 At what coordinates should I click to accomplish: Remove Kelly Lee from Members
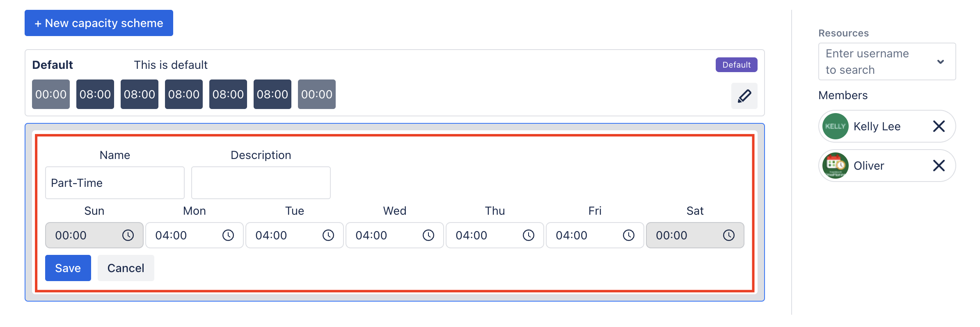pyautogui.click(x=939, y=126)
